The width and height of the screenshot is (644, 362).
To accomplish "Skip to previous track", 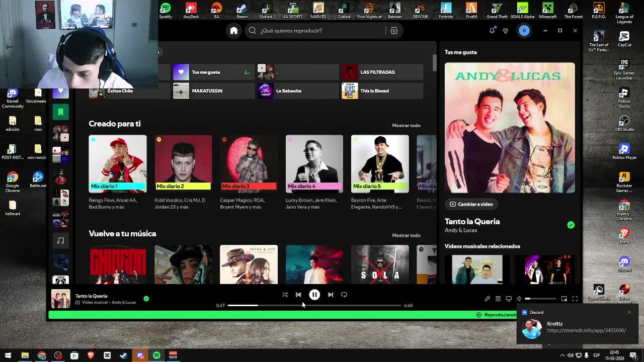I will tap(298, 295).
